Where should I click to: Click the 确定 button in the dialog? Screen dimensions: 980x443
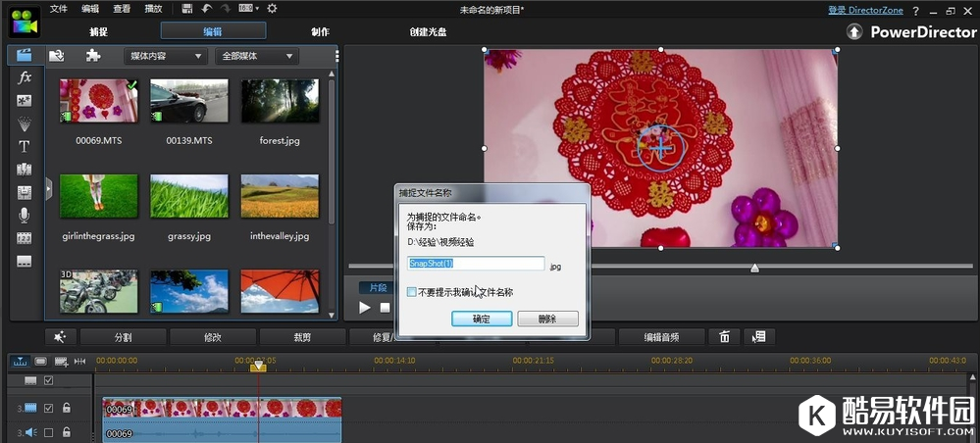pos(481,320)
